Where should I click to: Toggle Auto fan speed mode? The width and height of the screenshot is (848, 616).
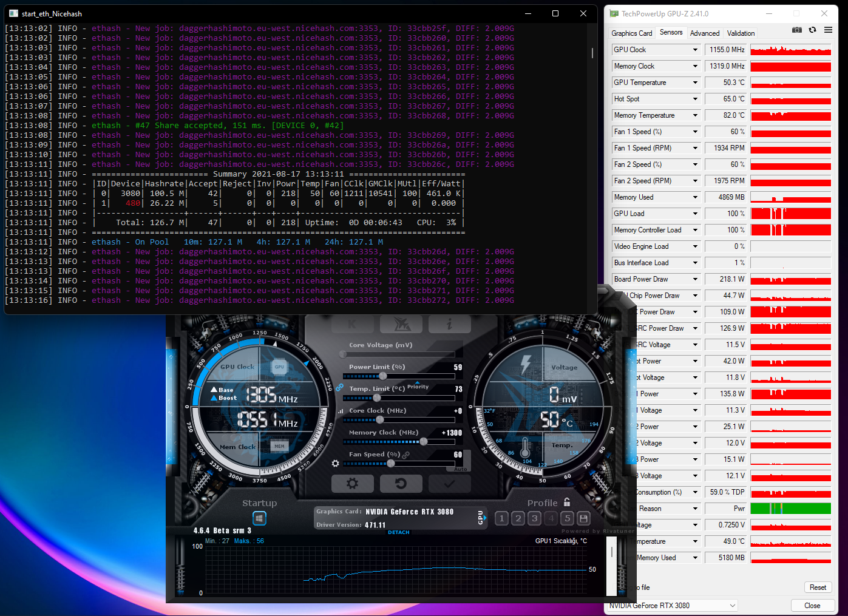[x=461, y=469]
